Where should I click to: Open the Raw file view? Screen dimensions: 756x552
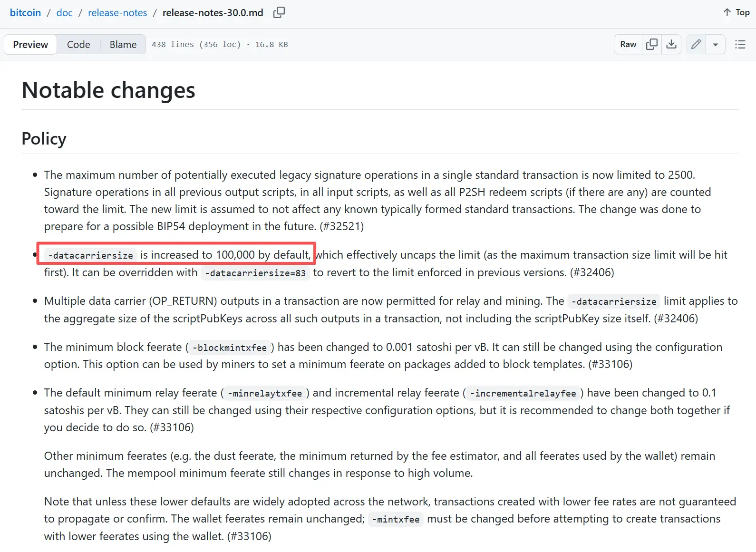tap(628, 44)
